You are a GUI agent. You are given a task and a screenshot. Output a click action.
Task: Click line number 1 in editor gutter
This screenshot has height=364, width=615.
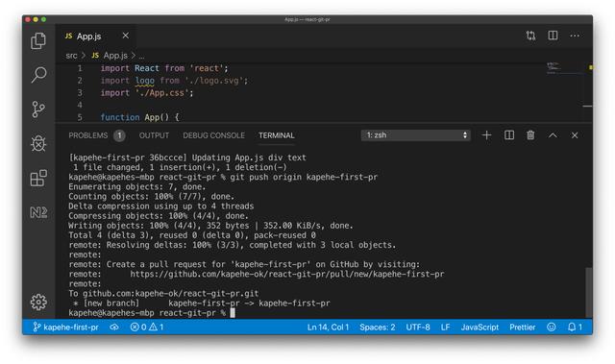[x=80, y=68]
